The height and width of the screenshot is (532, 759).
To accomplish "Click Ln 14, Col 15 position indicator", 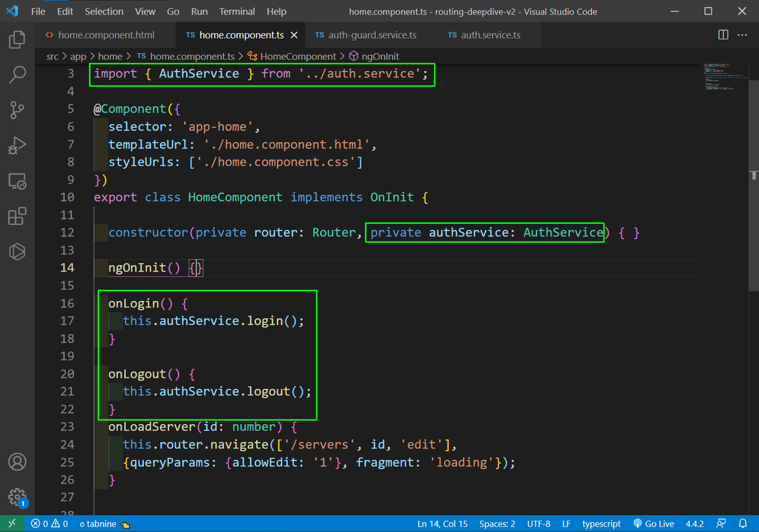I will point(442,524).
